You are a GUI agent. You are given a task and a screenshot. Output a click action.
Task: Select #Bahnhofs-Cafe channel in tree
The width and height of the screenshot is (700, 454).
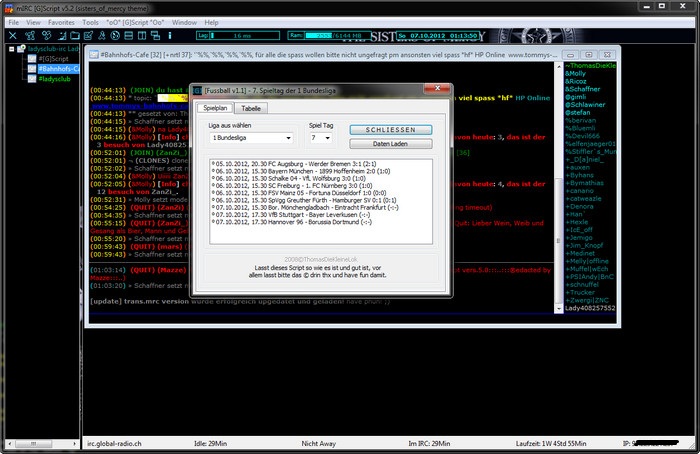pos(58,69)
